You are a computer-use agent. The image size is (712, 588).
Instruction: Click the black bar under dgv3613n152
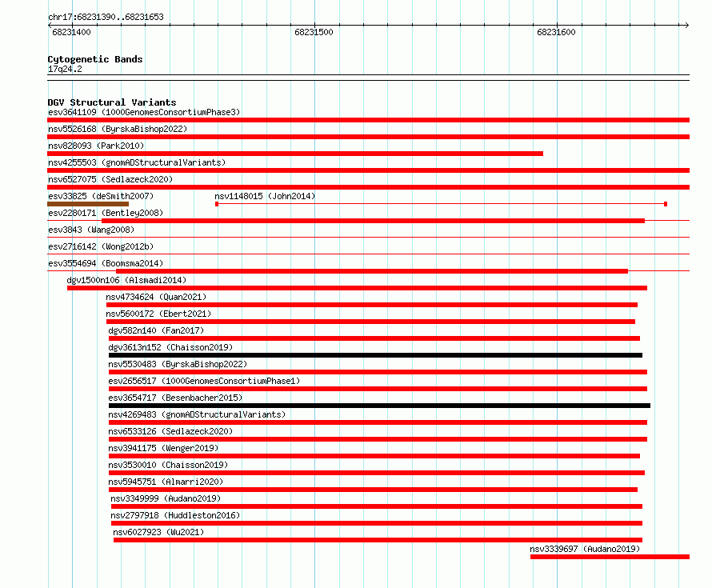click(x=375, y=355)
